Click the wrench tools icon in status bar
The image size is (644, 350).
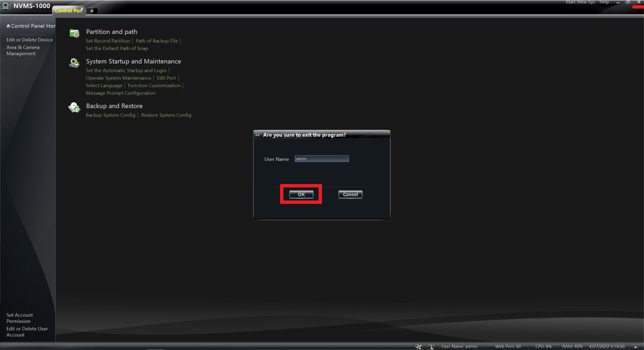click(x=418, y=346)
